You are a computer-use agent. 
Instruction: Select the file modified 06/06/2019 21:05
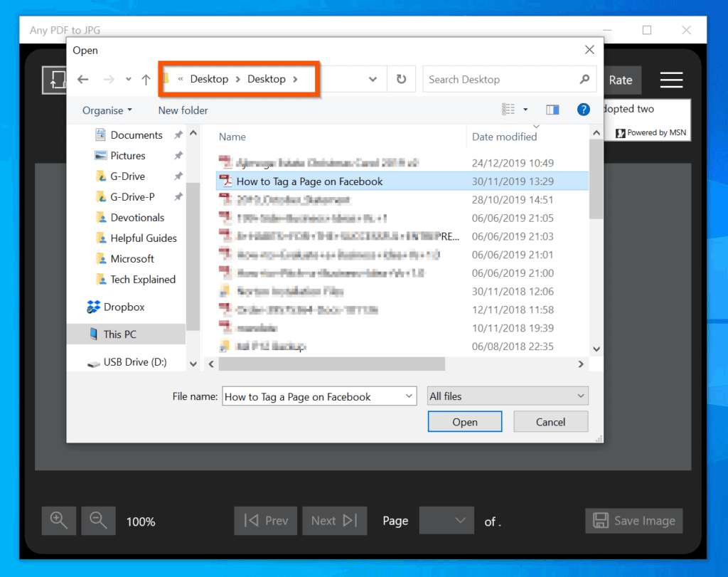[x=402, y=218]
